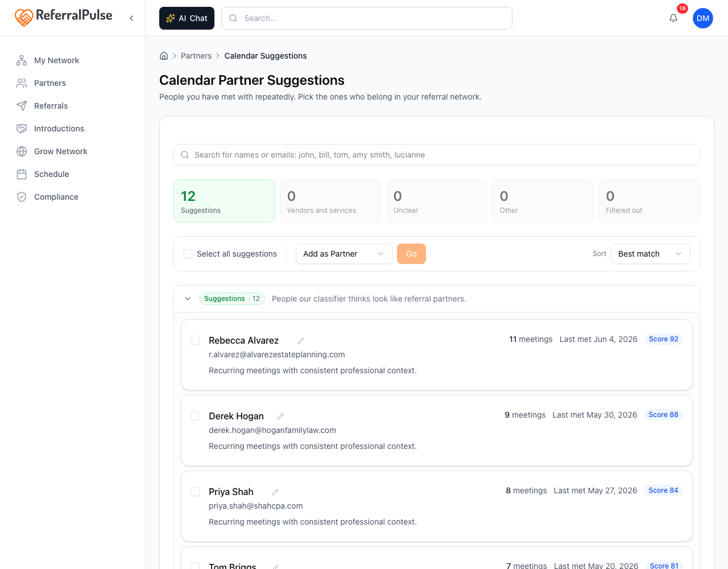Click the ReferralPulse logo
This screenshot has width=728, height=569.
click(x=63, y=17)
